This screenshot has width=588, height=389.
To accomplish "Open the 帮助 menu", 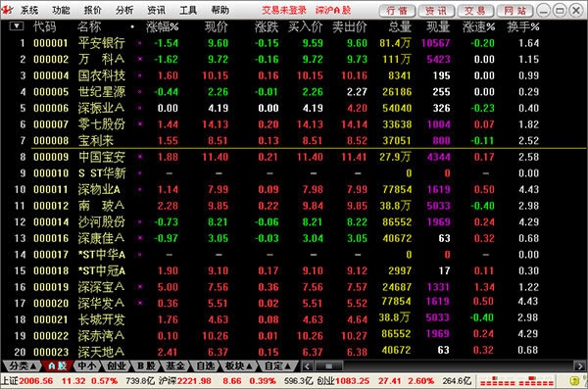I will 220,10.
